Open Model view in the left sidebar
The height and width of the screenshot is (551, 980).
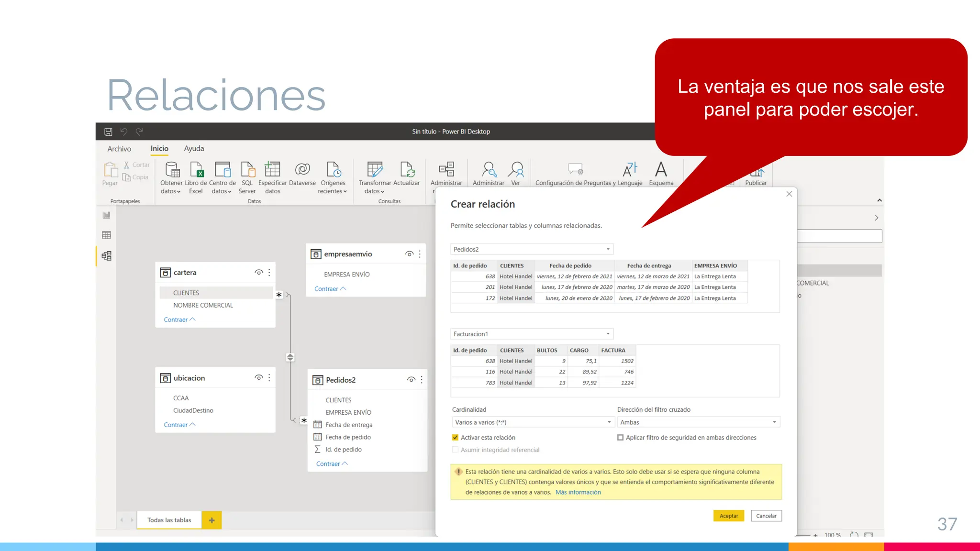[106, 256]
